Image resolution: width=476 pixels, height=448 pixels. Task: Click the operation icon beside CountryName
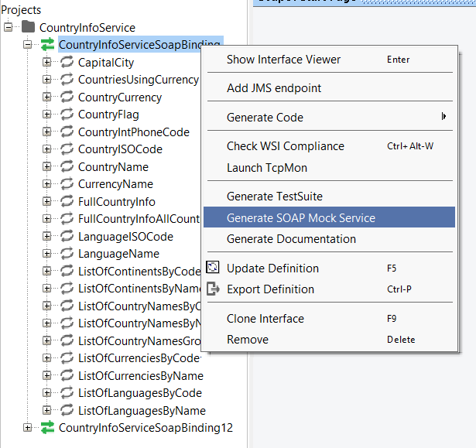(x=67, y=166)
